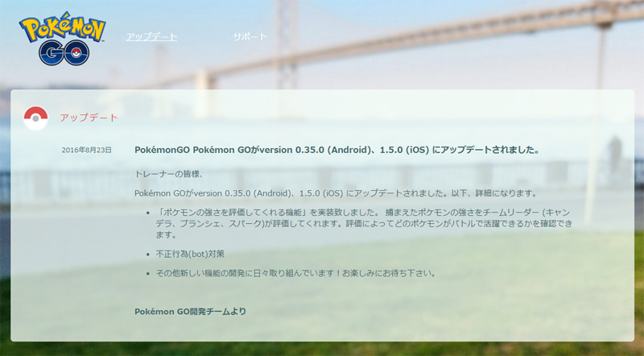
Task: Click the greeting トレーナーの皆様、
Action: click(x=169, y=174)
